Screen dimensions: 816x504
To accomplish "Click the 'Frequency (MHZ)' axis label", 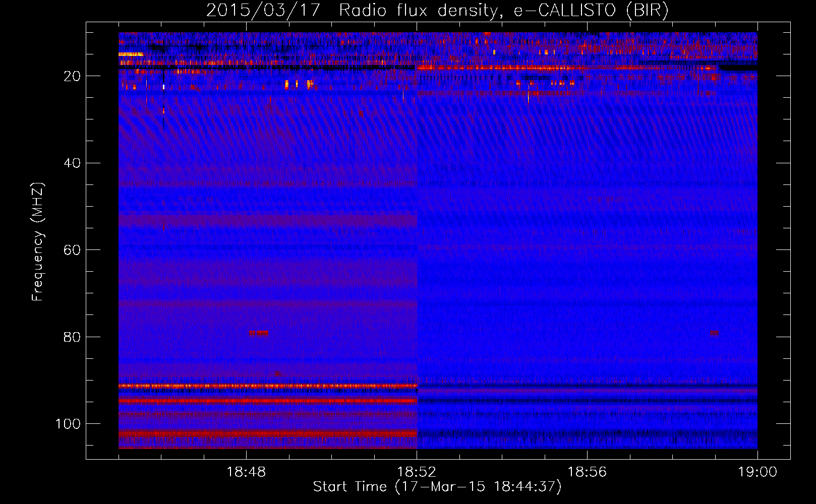I will pos(37,242).
